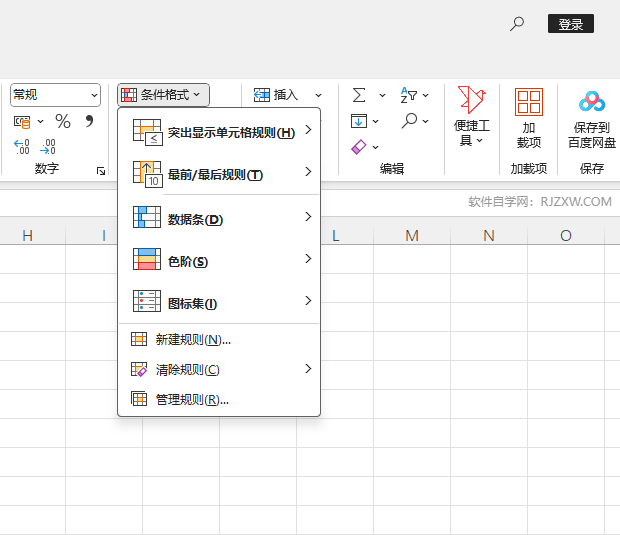Click the Sort and Filter icon
Screen dimensions: 620x535
tap(408, 95)
